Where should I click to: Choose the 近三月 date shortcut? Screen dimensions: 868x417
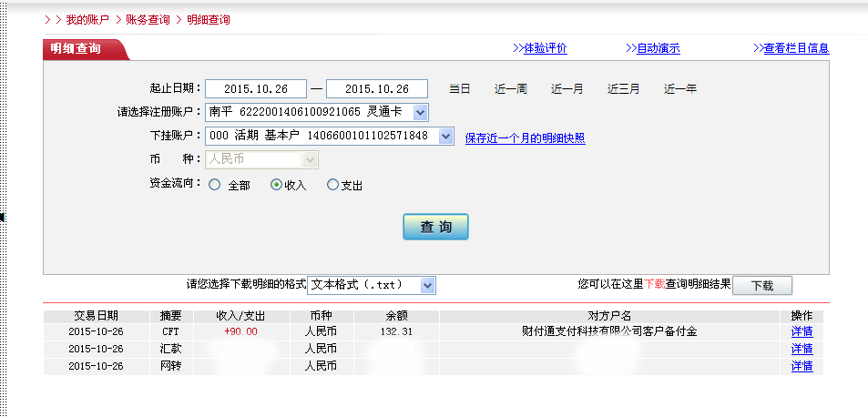(x=623, y=89)
